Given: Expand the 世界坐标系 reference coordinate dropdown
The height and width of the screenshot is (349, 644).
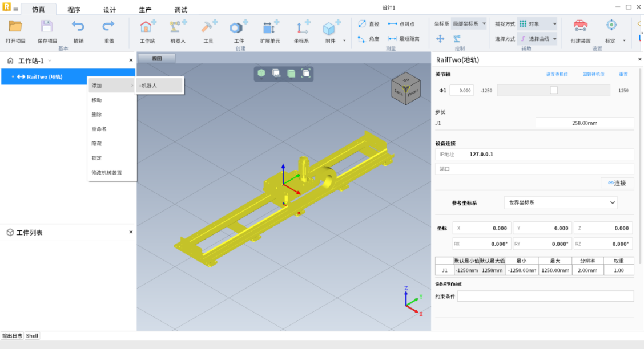Looking at the screenshot, I should 562,202.
